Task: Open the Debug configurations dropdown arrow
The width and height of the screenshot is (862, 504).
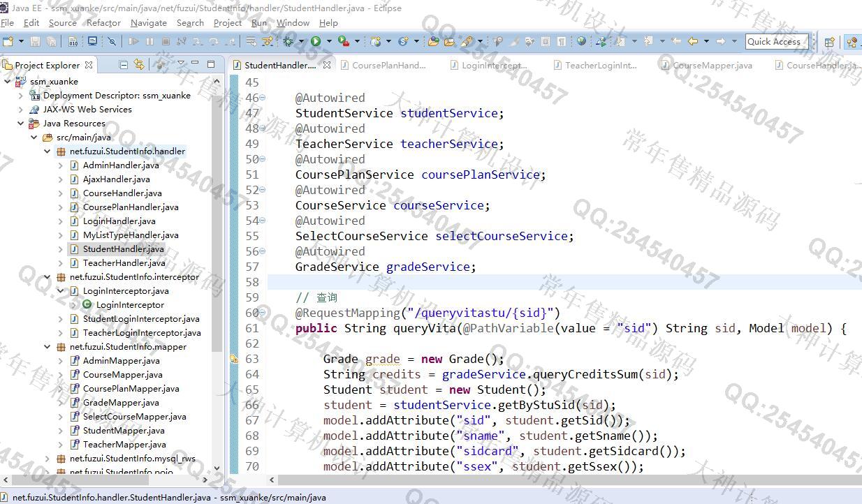Action: click(x=300, y=42)
